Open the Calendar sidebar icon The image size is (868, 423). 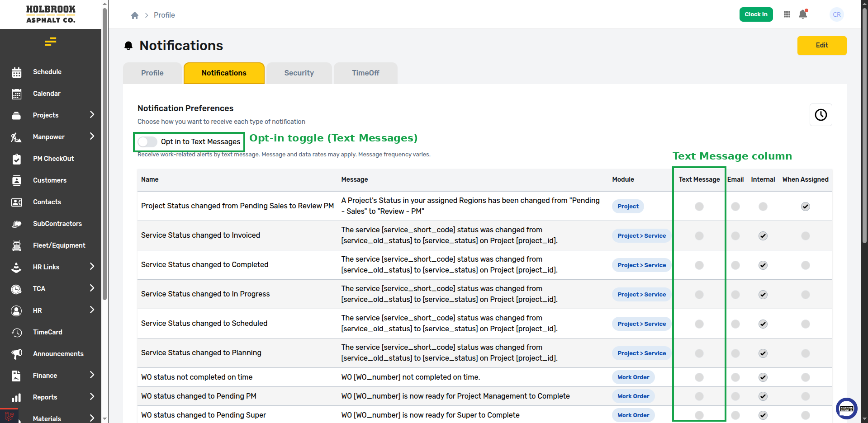[x=17, y=94]
